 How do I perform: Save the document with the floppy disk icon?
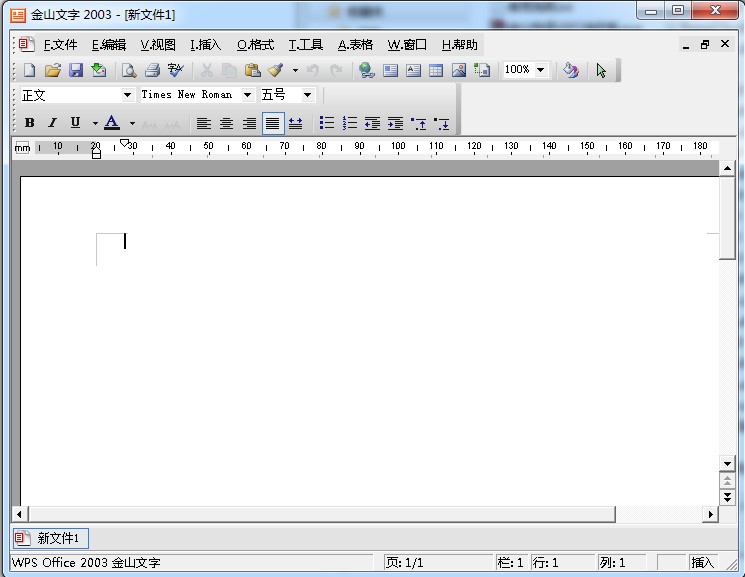pyautogui.click(x=76, y=70)
